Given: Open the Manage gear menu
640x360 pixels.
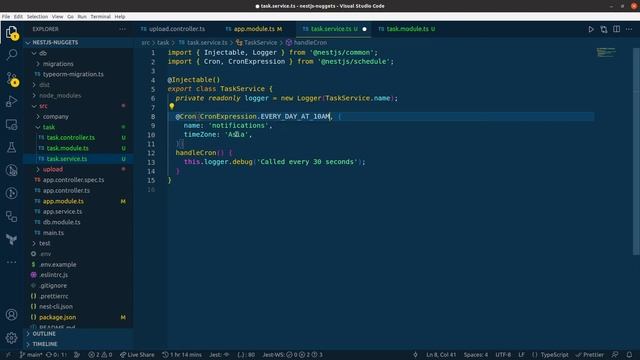Looking at the screenshot, I should click(11, 338).
